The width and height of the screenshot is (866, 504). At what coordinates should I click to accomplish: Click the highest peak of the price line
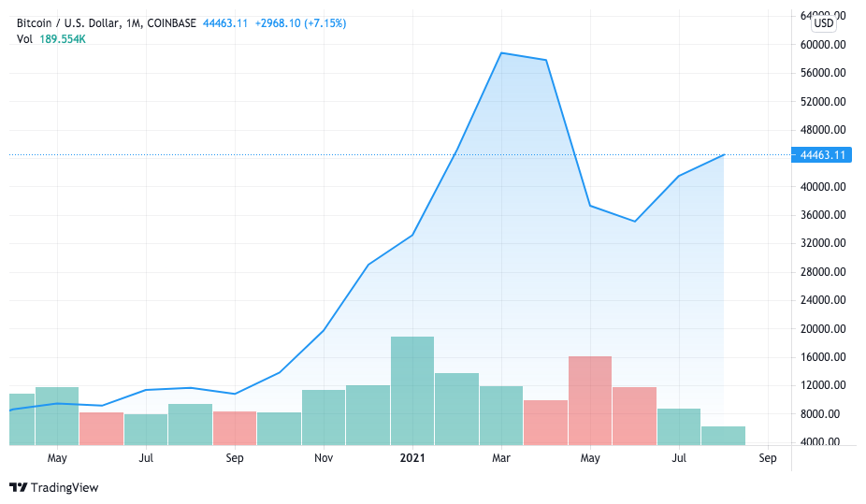[502, 53]
